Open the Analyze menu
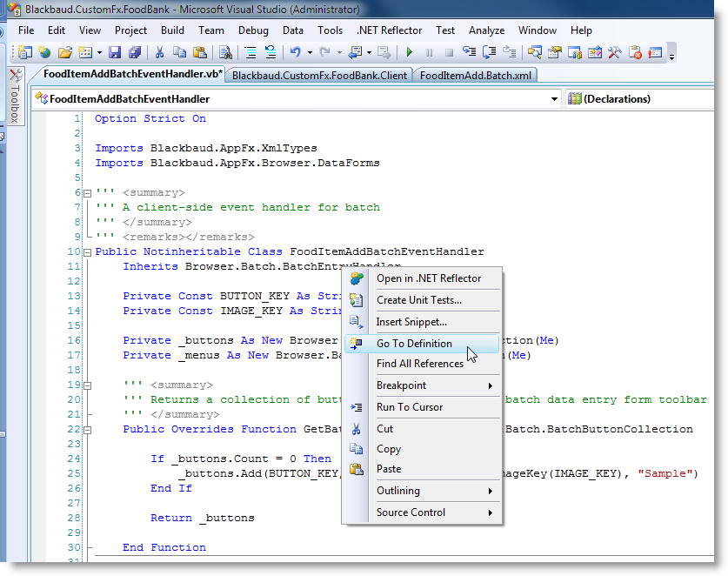This screenshot has height=576, width=728. coord(486,30)
